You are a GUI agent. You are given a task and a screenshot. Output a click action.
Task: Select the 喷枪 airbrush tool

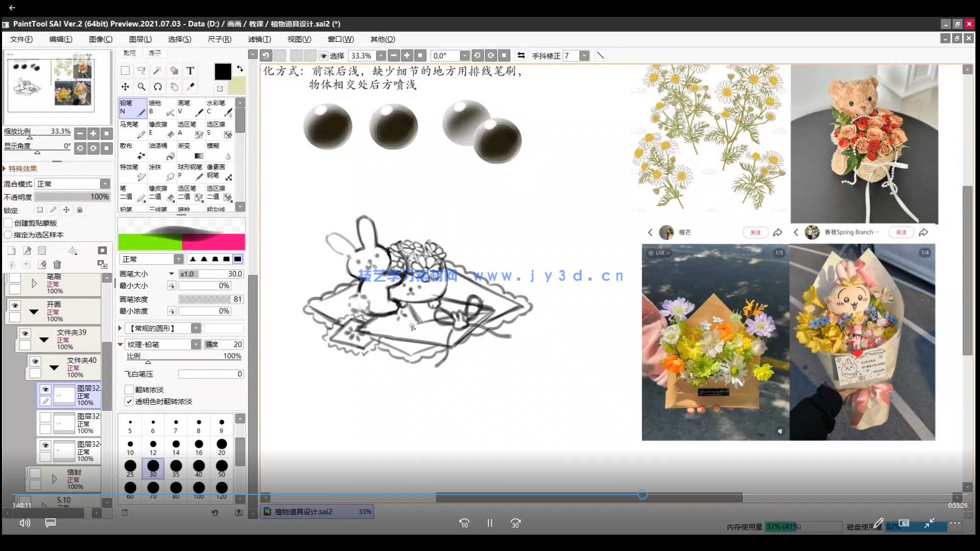[x=161, y=108]
